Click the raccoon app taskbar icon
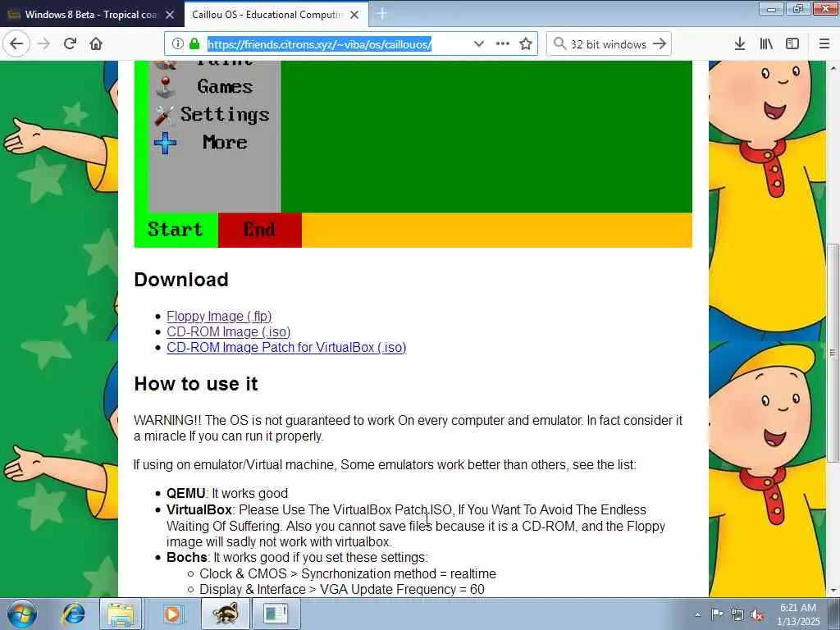840x630 pixels. coord(225,614)
